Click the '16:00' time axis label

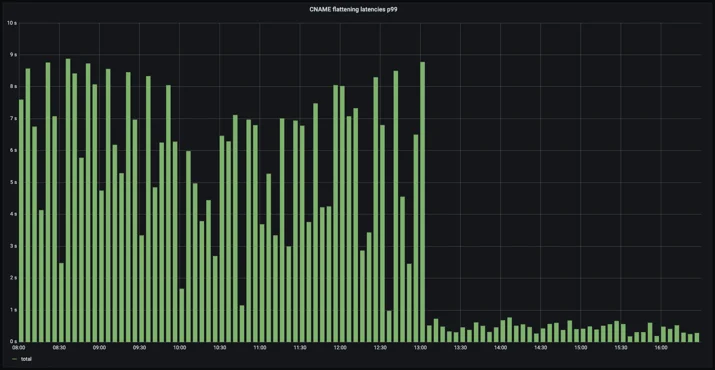pos(661,348)
